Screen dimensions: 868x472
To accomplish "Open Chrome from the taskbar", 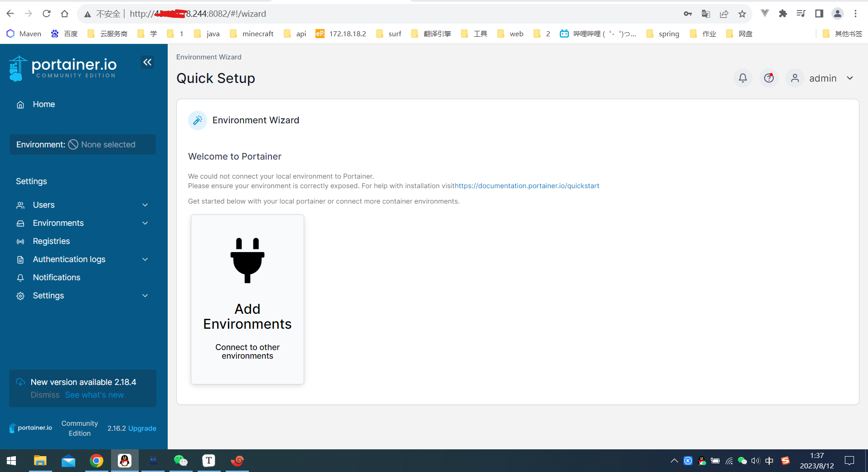I will (x=96, y=461).
